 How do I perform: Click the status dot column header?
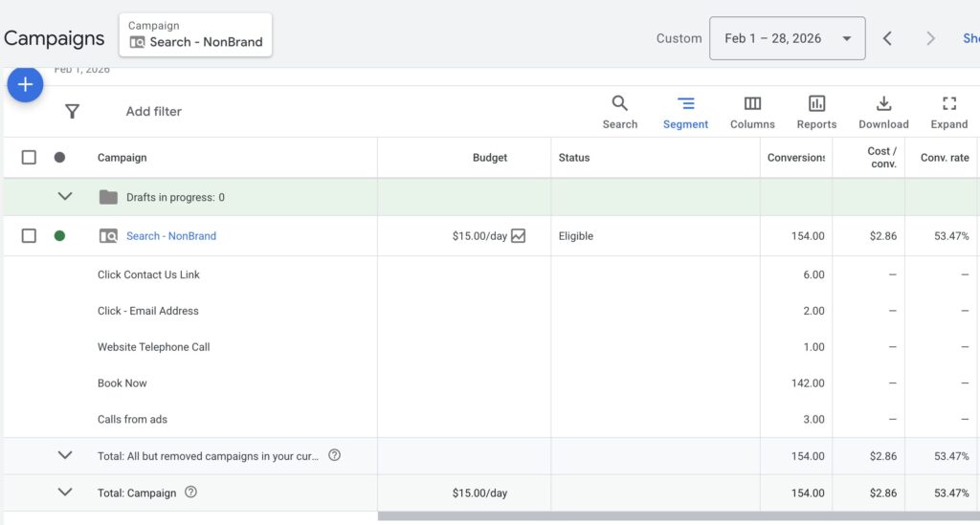click(59, 158)
